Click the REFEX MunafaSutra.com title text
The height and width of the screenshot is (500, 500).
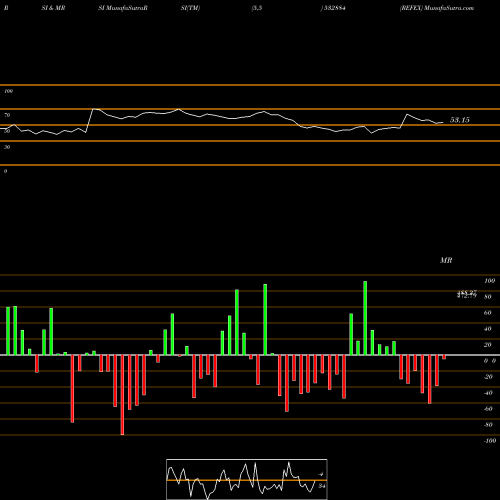click(x=437, y=8)
